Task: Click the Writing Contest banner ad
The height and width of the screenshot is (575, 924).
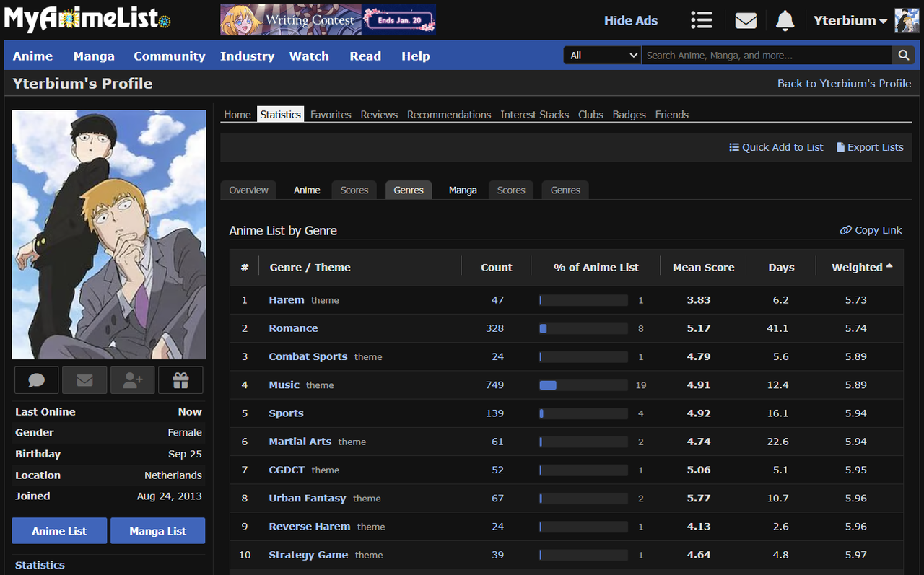Action: [328, 20]
